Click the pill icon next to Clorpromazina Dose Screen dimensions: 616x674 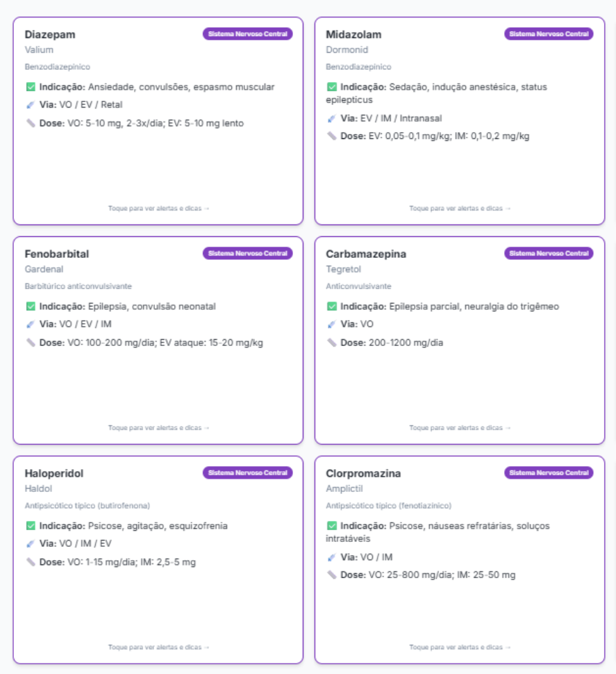332,575
